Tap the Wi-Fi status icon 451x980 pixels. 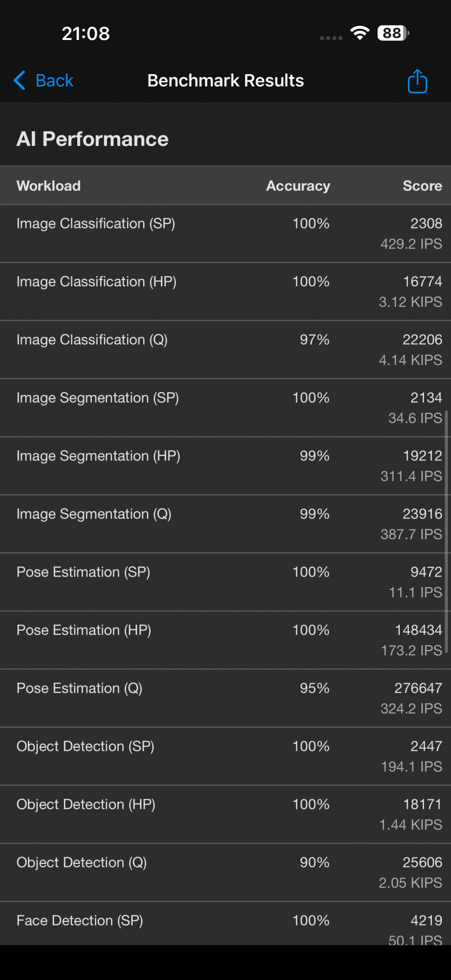359,33
